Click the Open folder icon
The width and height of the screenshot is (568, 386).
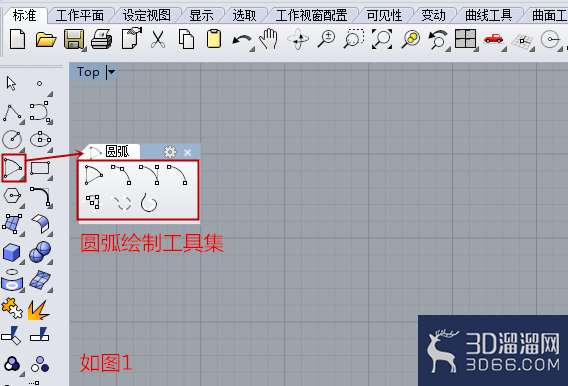coord(46,39)
